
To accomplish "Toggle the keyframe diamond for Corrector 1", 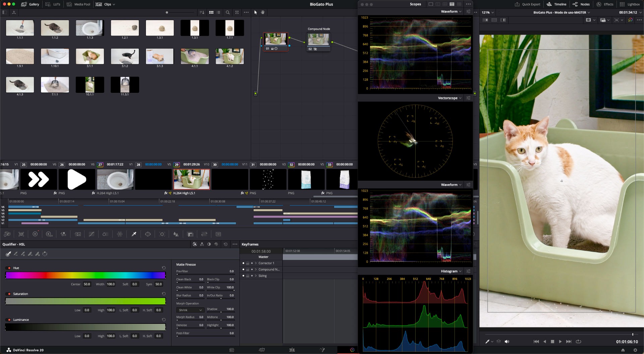I will (x=252, y=263).
